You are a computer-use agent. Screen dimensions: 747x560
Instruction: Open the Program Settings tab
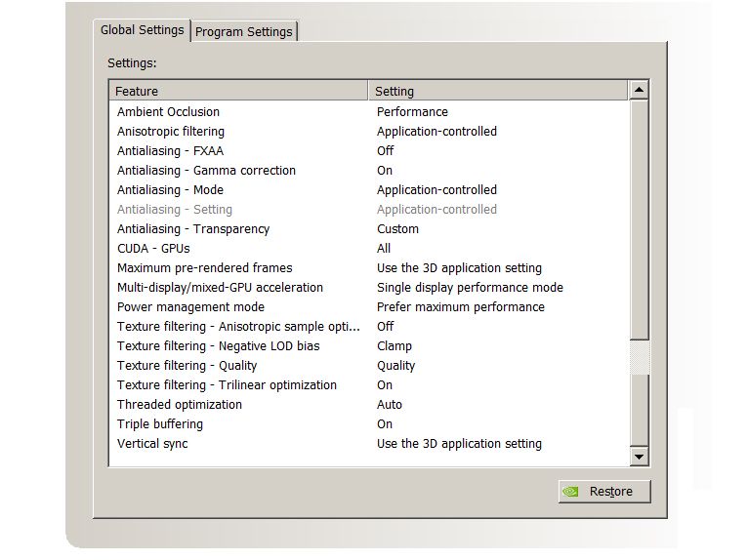coord(244,32)
